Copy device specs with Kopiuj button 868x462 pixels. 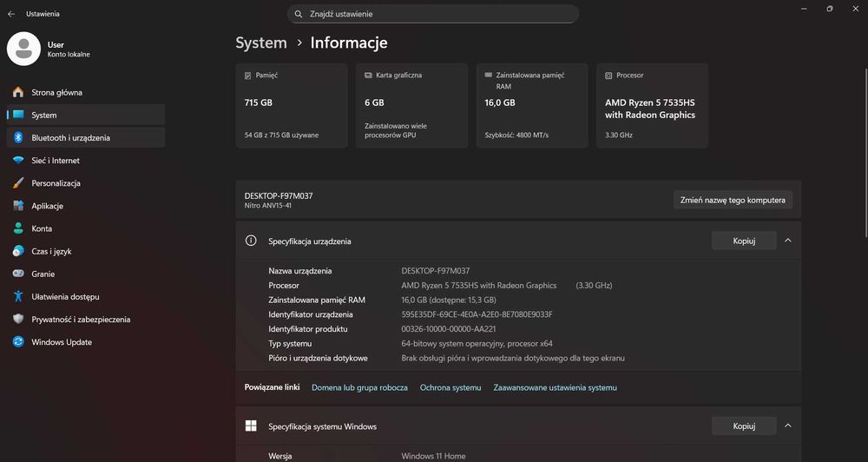click(744, 241)
